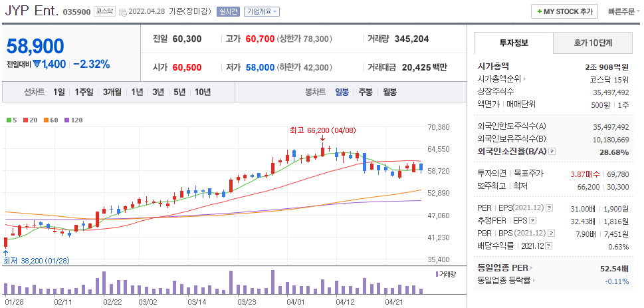Screen dimensions: 644x308
Task: Open help icon beside 배당수익률 2021.12
Action: tap(549, 246)
